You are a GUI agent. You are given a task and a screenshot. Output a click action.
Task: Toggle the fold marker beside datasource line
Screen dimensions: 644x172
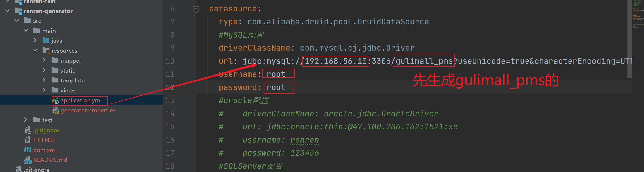196,9
